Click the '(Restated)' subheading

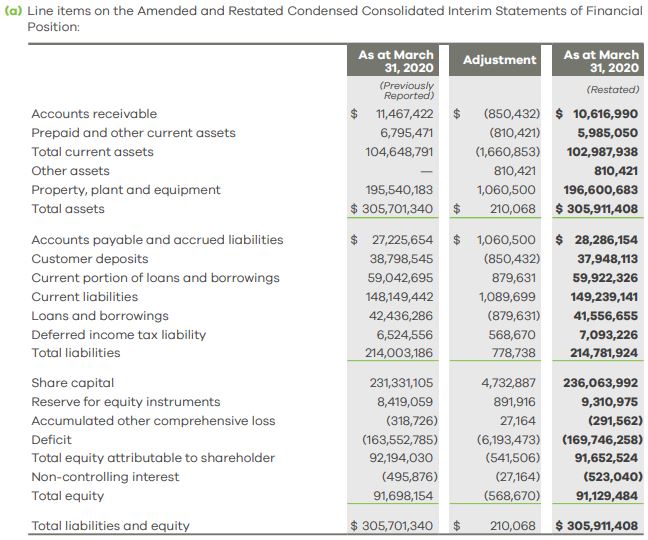(x=613, y=90)
